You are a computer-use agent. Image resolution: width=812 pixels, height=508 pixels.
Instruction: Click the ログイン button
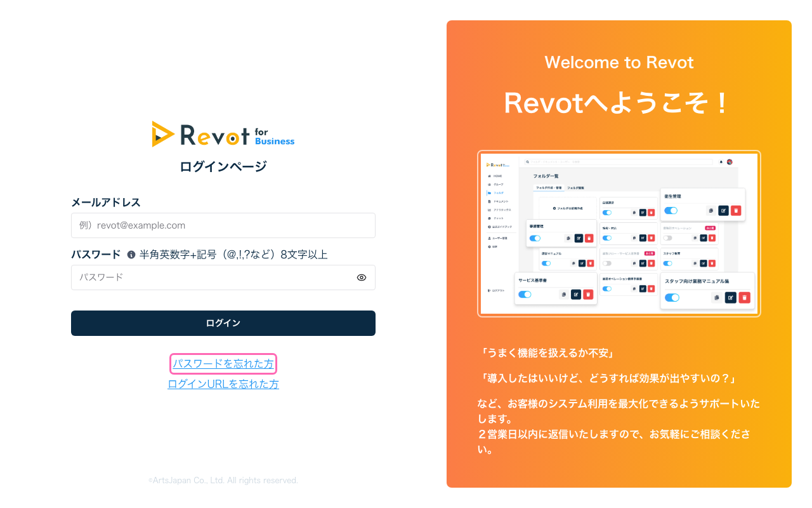223,323
